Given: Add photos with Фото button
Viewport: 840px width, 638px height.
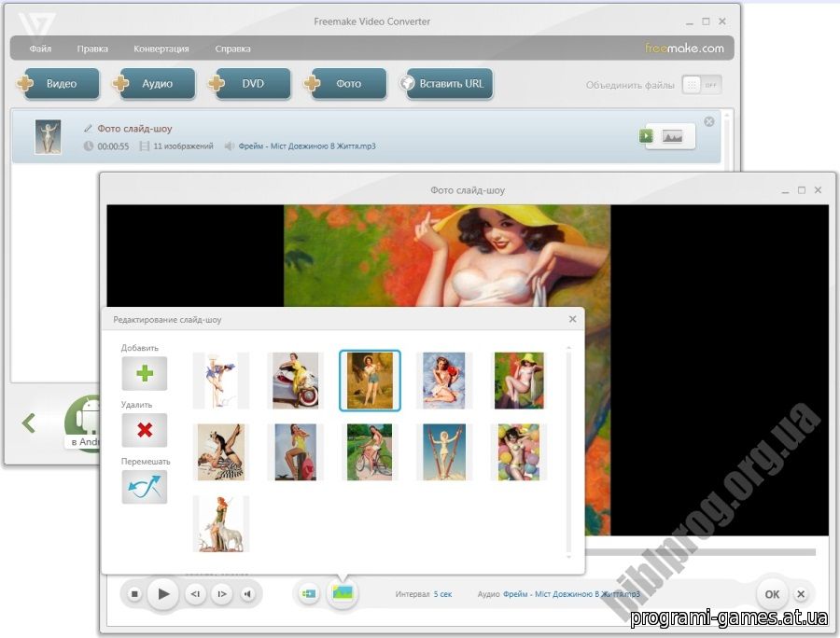Looking at the screenshot, I should point(346,84).
